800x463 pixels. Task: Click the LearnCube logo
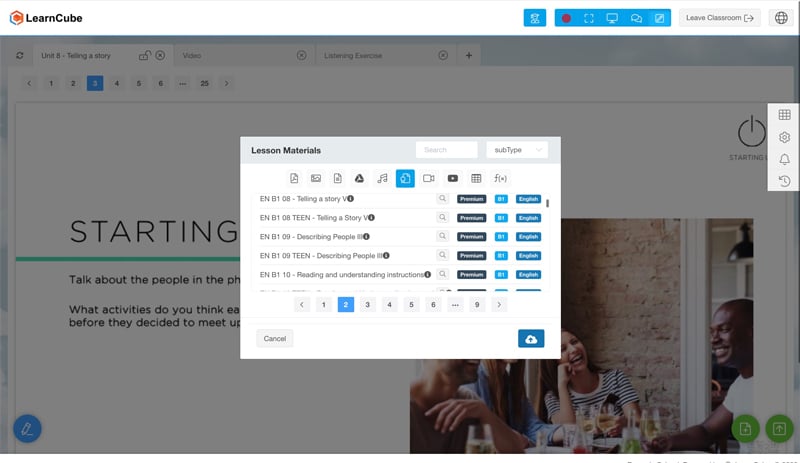click(x=46, y=18)
